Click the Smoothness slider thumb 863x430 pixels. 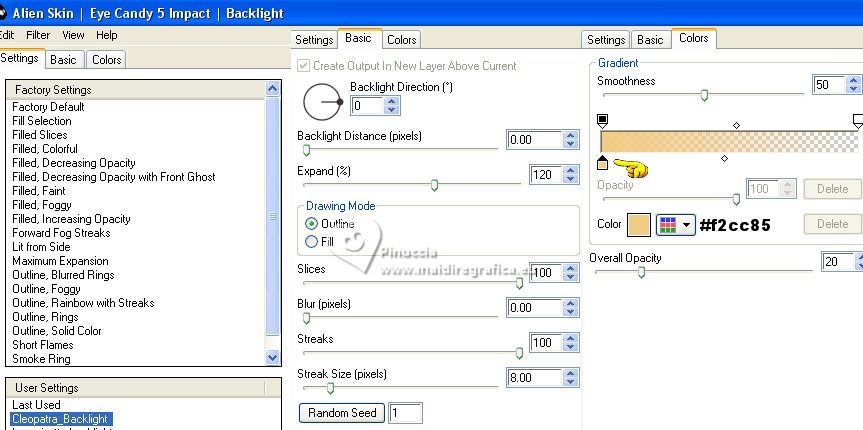704,96
